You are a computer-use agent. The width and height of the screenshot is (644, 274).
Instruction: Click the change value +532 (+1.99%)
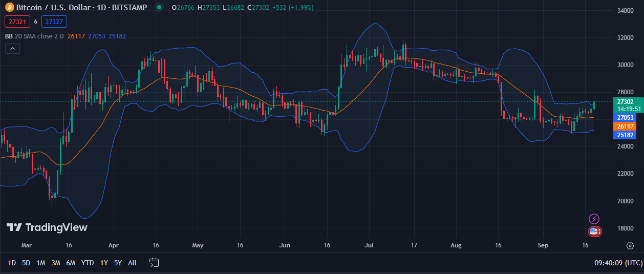[x=292, y=8]
